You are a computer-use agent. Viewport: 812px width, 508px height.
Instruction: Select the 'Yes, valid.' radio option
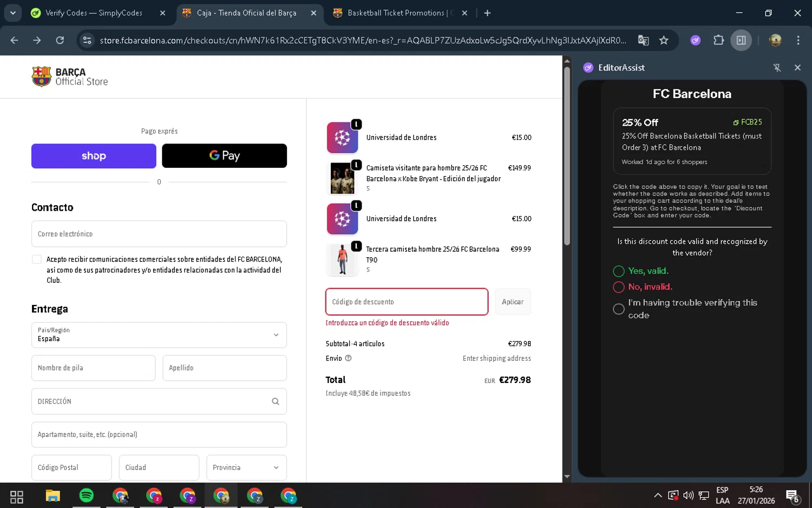619,271
